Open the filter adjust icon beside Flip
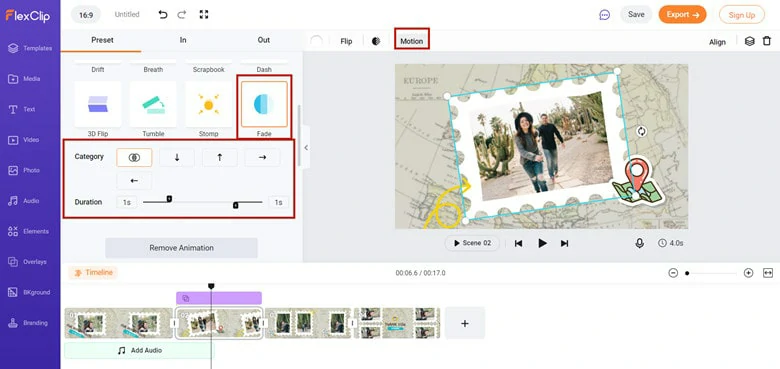780x369 pixels. [x=376, y=41]
